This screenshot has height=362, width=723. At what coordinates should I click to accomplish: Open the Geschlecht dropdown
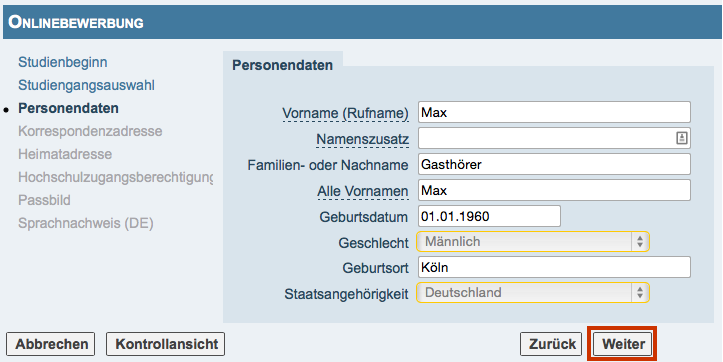(533, 242)
